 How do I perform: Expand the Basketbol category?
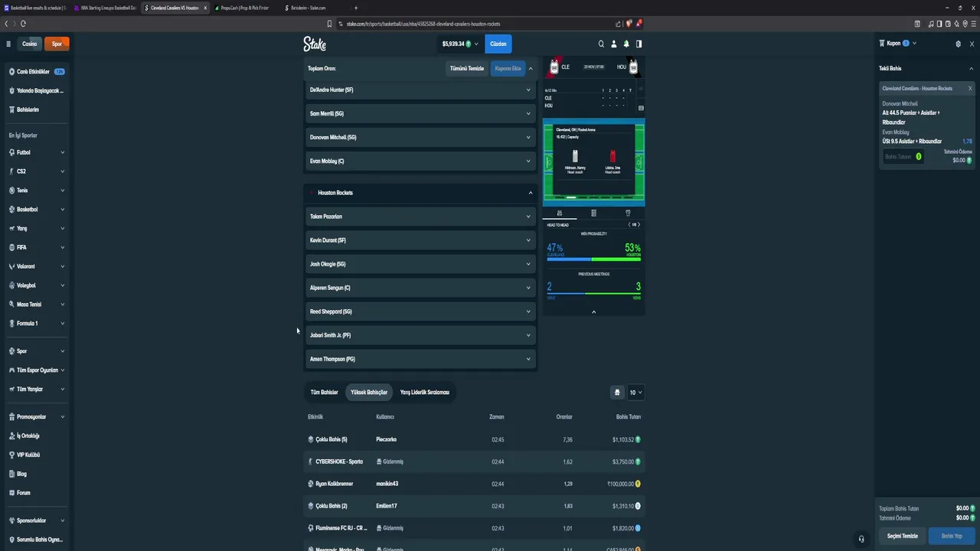coord(37,209)
